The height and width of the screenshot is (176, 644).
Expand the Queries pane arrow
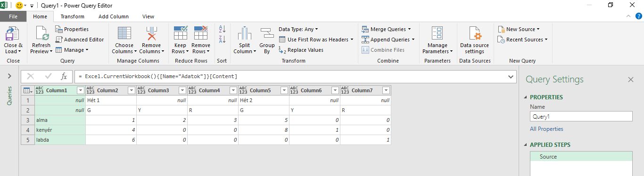[9, 76]
